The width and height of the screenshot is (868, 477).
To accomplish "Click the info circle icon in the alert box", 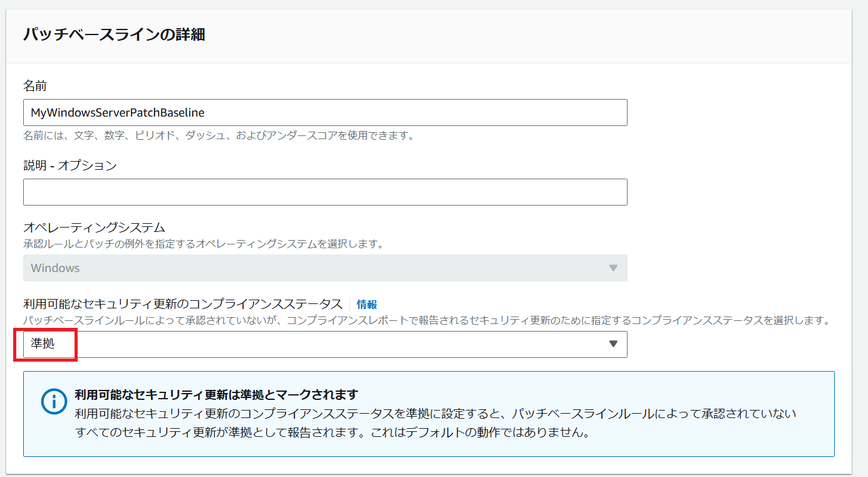I will tap(54, 402).
